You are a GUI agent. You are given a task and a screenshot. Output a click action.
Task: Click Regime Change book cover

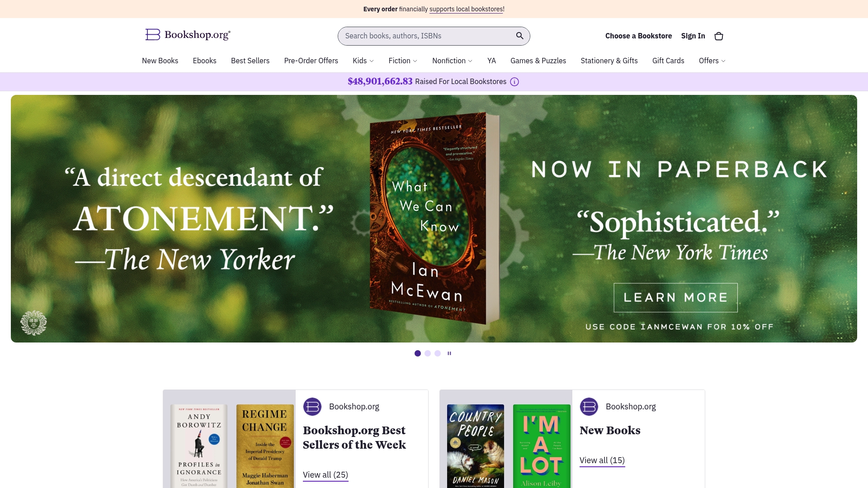tap(265, 446)
